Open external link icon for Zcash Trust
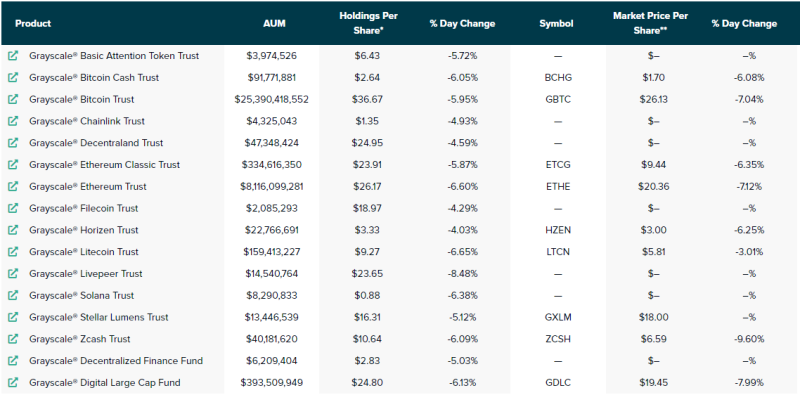 pos(13,339)
